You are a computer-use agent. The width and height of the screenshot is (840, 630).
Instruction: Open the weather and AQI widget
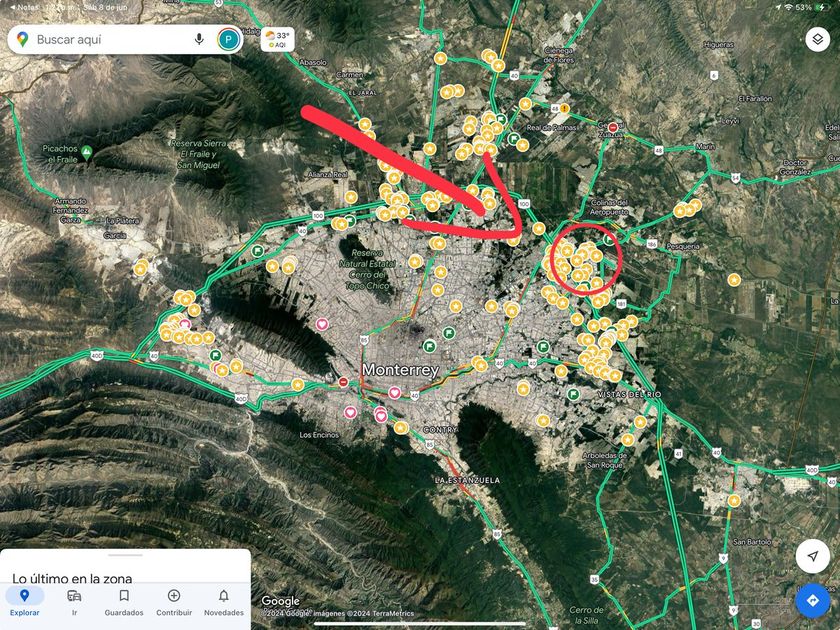pos(278,40)
